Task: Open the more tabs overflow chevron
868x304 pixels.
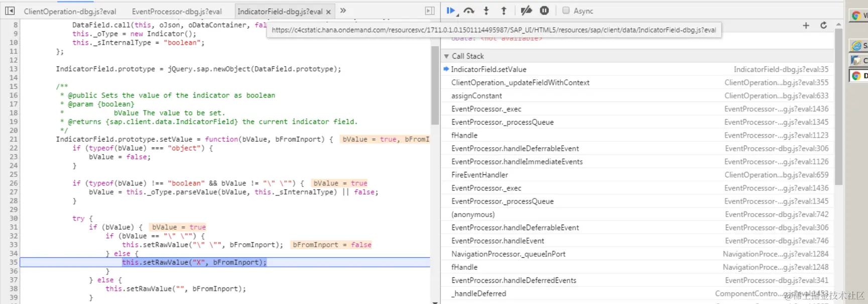Action: pyautogui.click(x=343, y=11)
